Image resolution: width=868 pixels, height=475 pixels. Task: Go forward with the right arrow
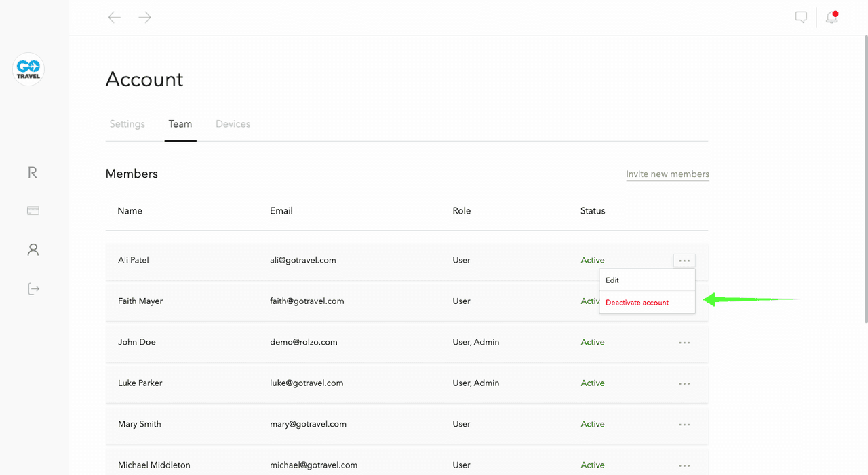pos(144,18)
